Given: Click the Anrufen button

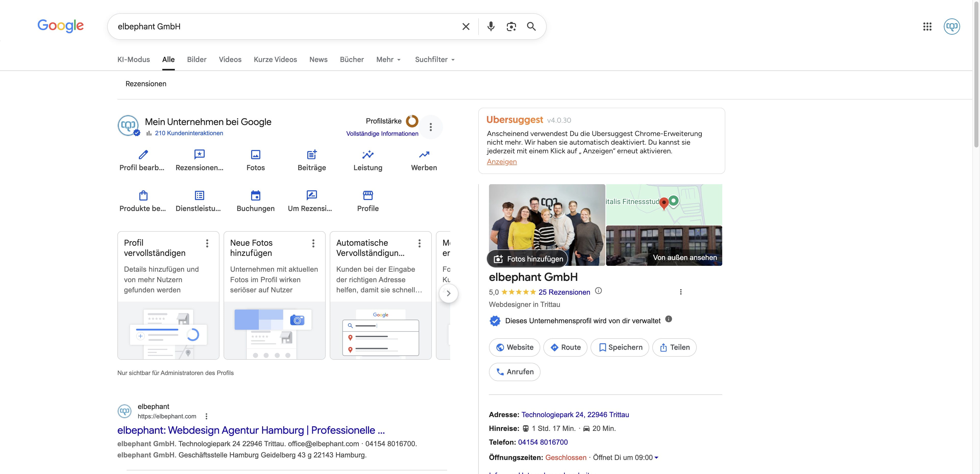Looking at the screenshot, I should click(514, 372).
